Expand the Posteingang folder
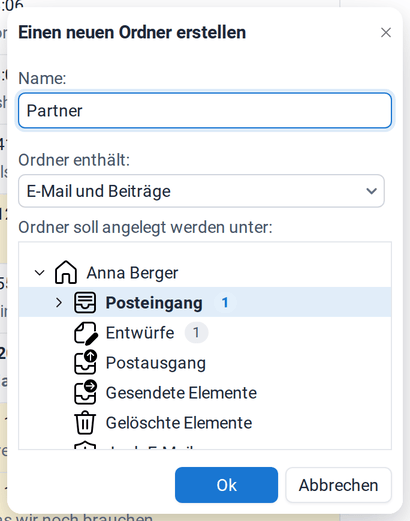This screenshot has width=410, height=521. point(59,303)
